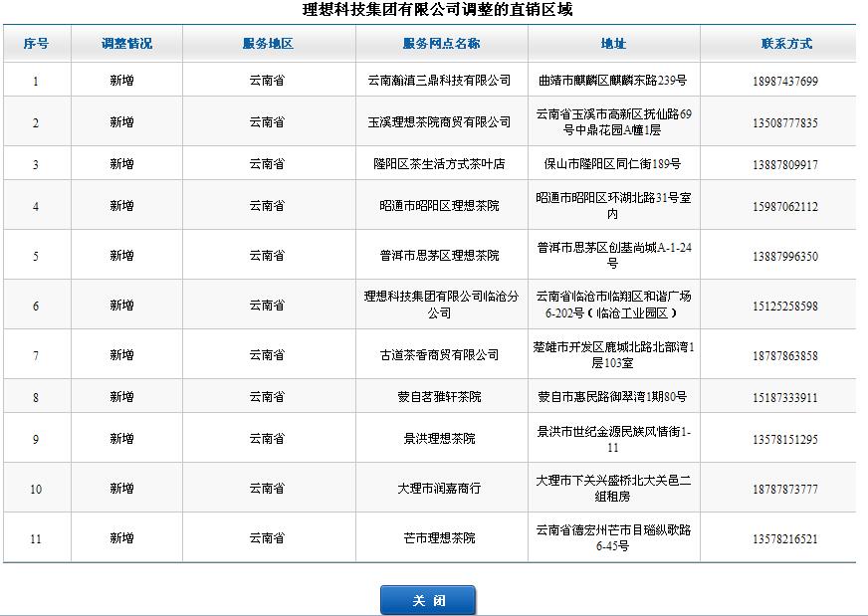Image resolution: width=868 pixels, height=616 pixels.
Task: Click the 服务地区 column header
Action: 268,44
